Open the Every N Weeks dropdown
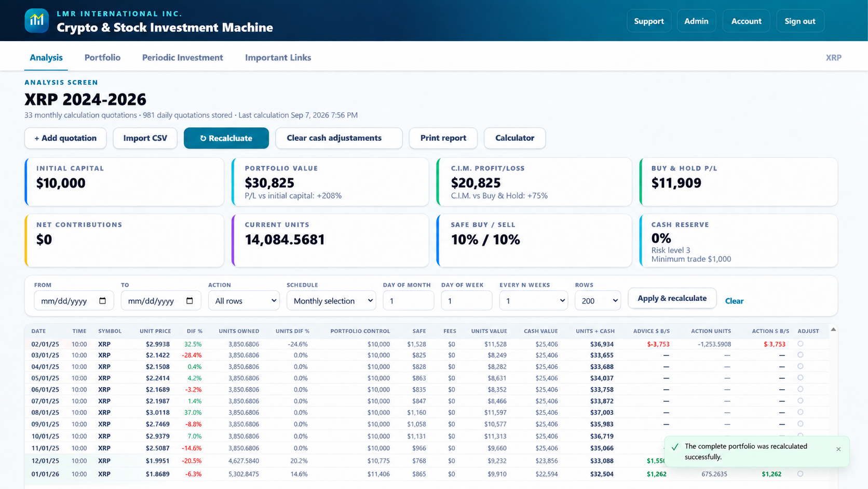868x489 pixels. [x=533, y=301]
